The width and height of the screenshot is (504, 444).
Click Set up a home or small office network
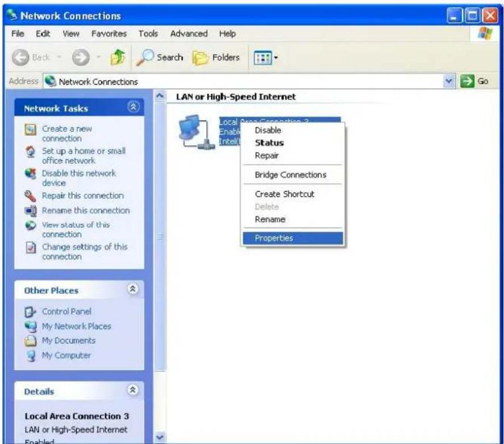pyautogui.click(x=84, y=156)
